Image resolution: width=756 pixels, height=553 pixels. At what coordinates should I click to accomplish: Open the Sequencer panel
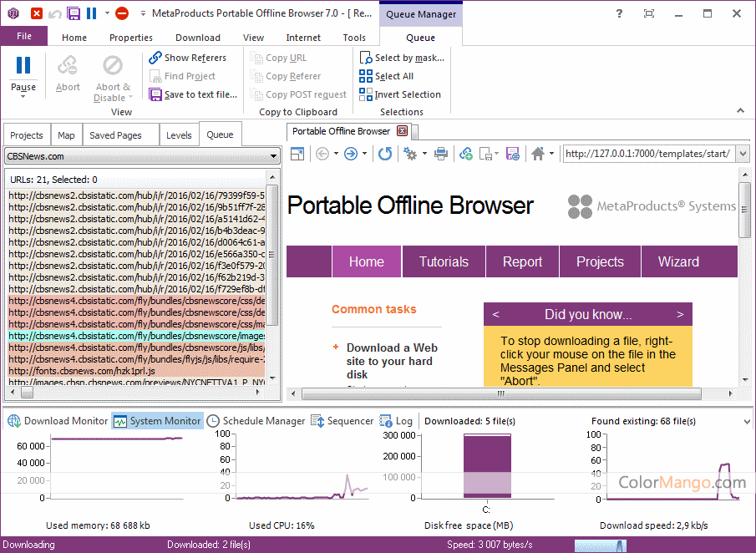[x=342, y=421]
